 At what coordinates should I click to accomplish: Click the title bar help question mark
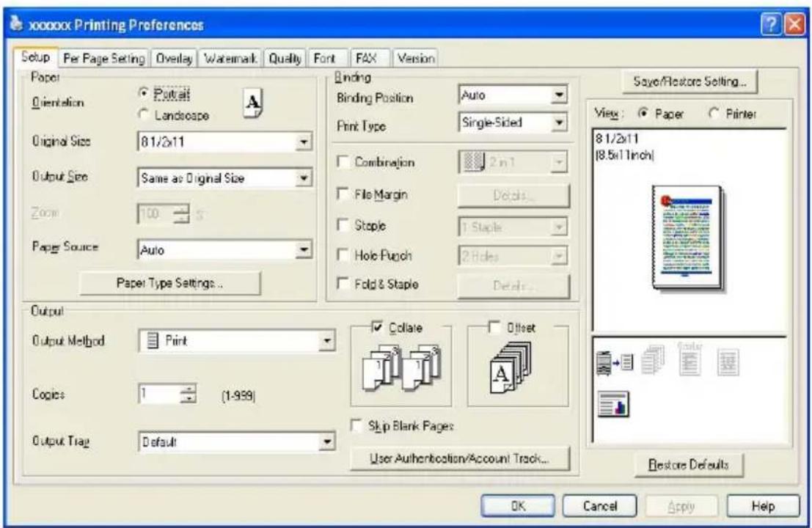(770, 24)
